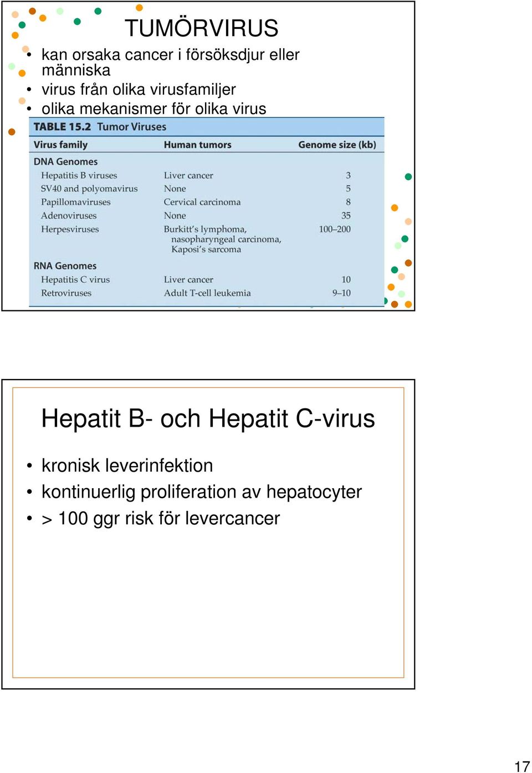532x773 pixels.
Task: Click the page number 17
Action: [522, 766]
